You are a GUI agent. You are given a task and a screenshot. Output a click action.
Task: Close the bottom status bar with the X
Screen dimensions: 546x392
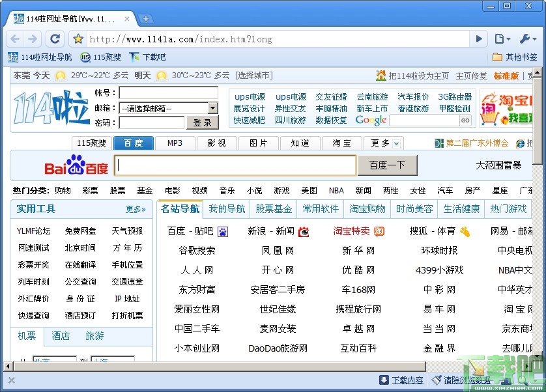(12, 380)
